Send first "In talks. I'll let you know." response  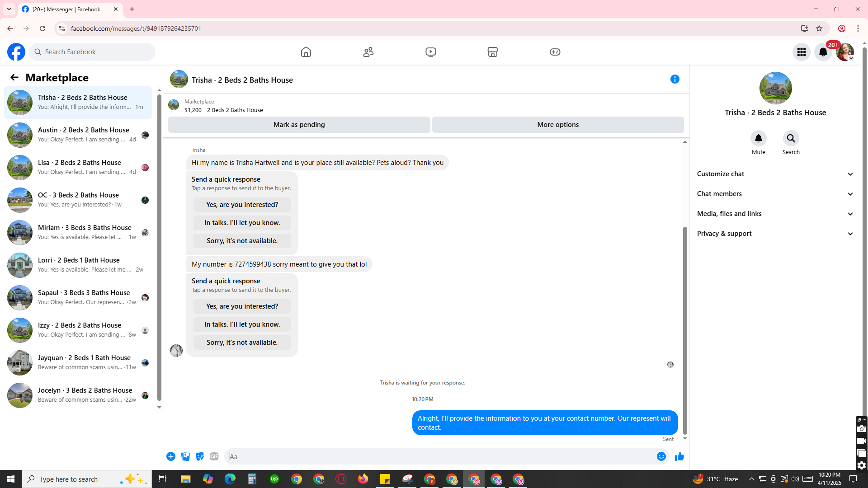pos(242,223)
